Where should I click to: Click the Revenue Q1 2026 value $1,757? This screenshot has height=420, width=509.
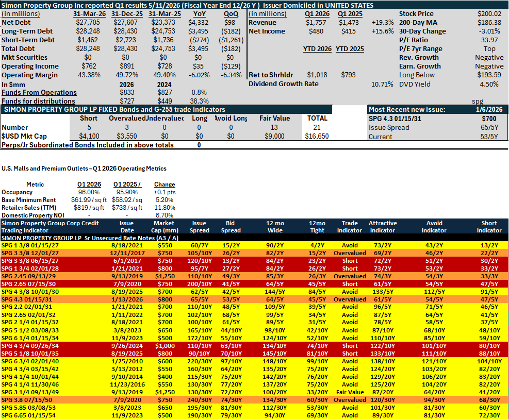(x=316, y=22)
